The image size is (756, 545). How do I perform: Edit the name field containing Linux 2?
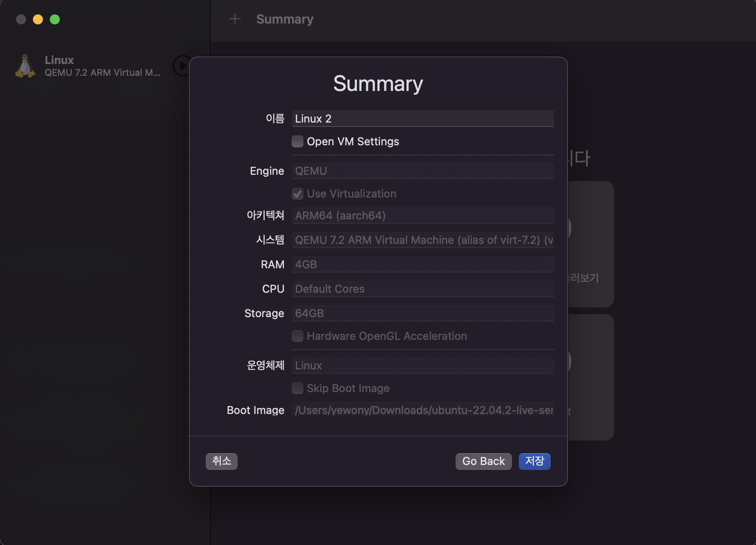pyautogui.click(x=423, y=119)
